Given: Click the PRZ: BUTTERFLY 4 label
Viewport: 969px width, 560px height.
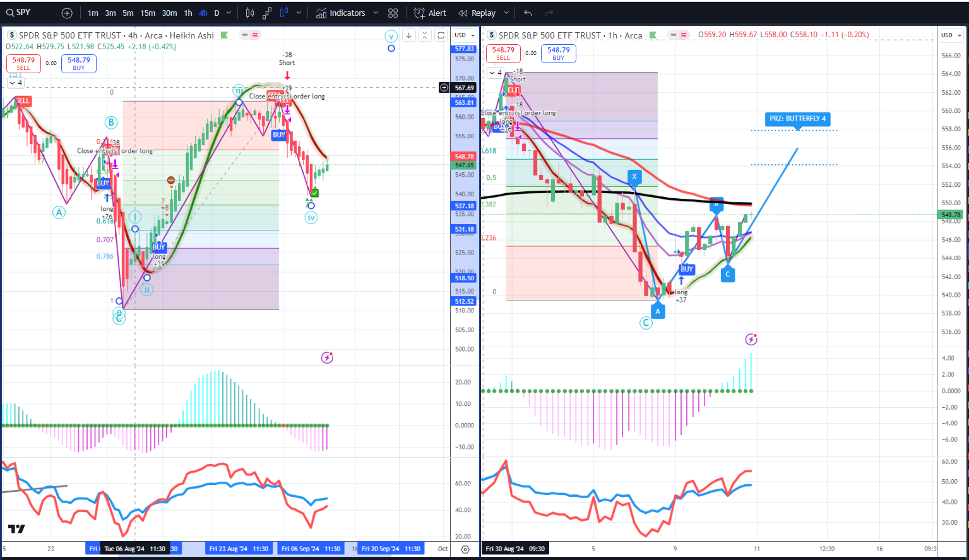Looking at the screenshot, I should [x=797, y=119].
